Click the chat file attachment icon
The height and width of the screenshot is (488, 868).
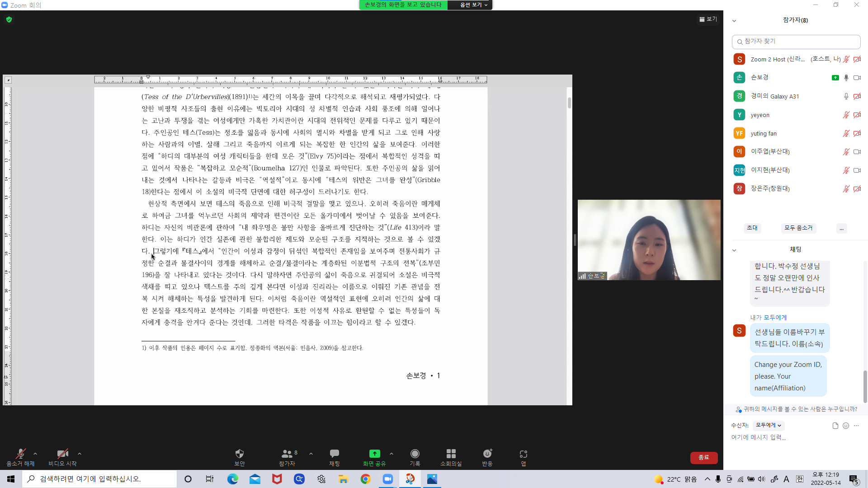835,426
